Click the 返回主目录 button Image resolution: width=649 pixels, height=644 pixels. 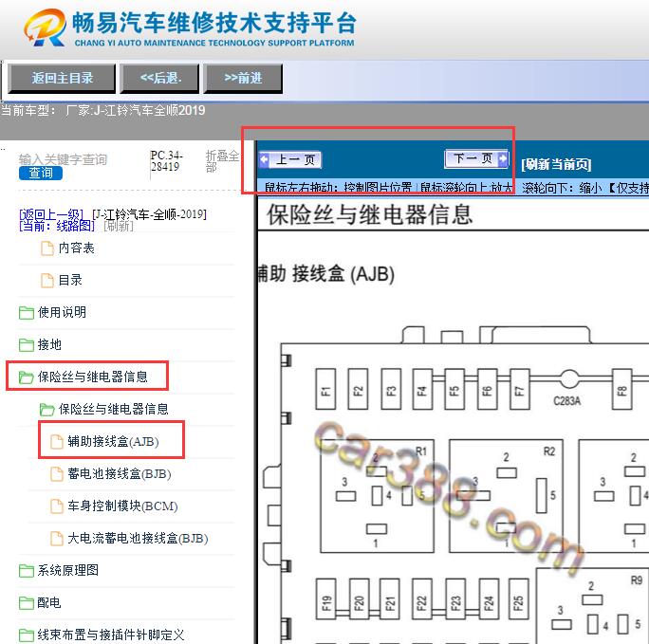click(x=62, y=78)
